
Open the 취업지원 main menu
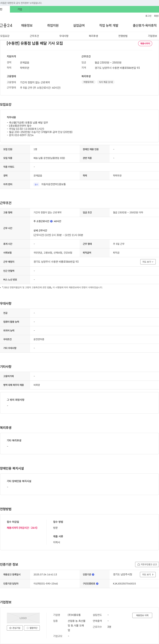click(x=53, y=25)
